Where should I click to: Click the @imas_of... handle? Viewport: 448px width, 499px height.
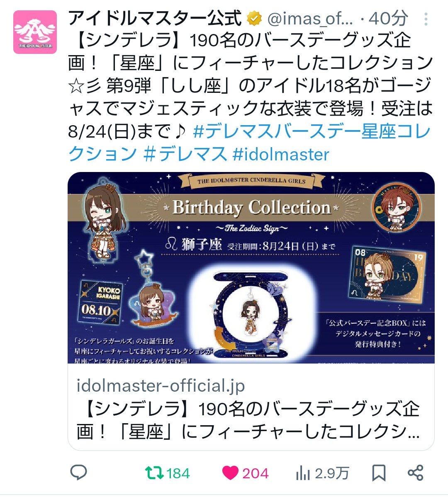click(310, 19)
